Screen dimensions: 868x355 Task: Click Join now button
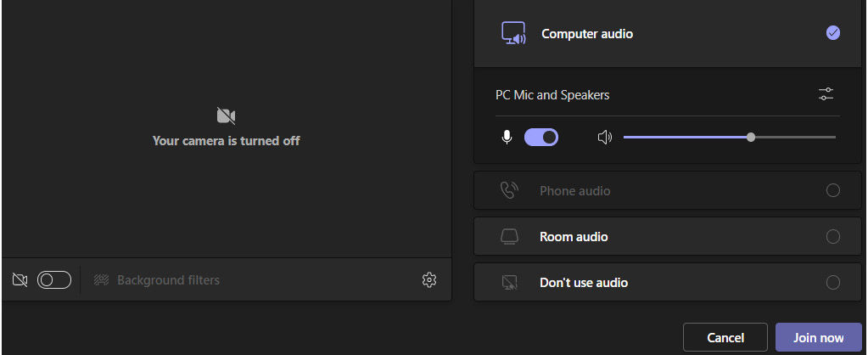(x=818, y=337)
